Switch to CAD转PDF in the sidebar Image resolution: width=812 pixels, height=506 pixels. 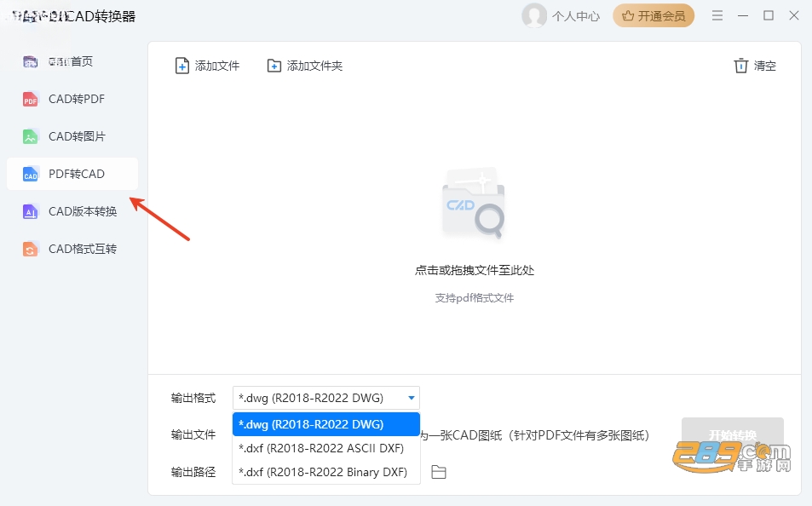click(72, 99)
